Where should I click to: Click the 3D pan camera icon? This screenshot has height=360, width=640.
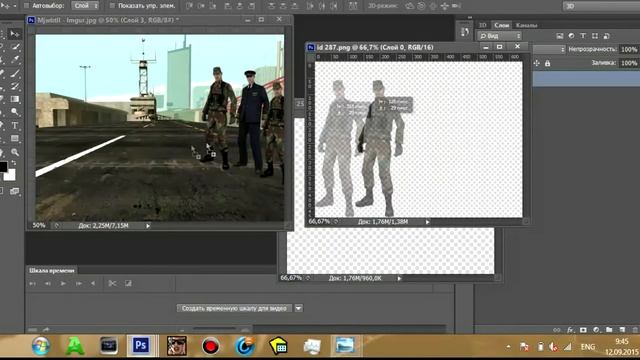click(433, 6)
